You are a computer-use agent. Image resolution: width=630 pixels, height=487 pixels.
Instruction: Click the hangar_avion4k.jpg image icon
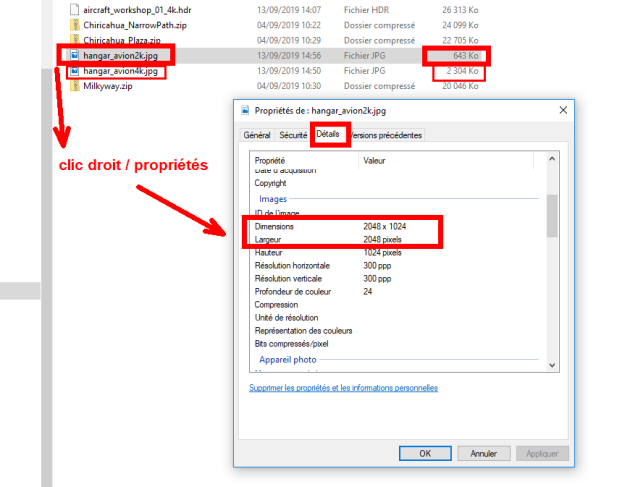click(x=75, y=71)
